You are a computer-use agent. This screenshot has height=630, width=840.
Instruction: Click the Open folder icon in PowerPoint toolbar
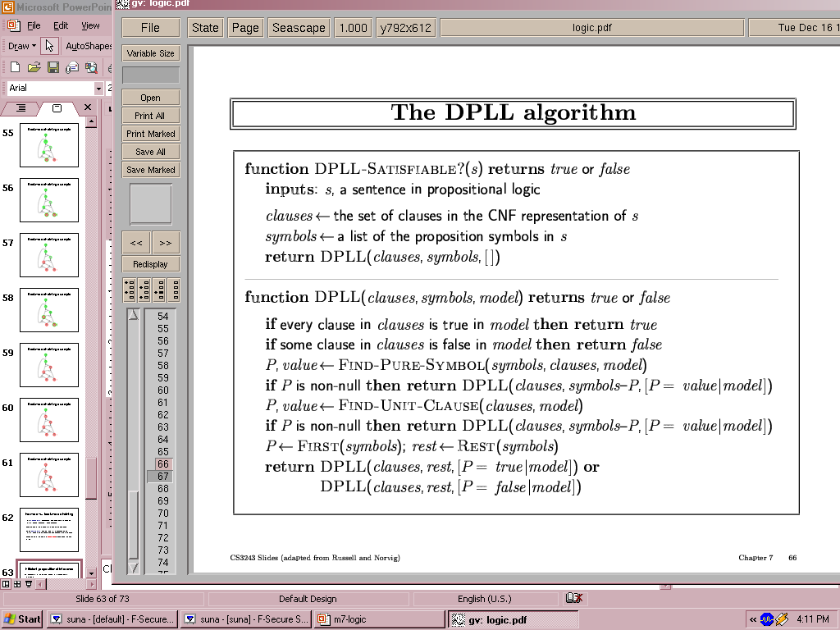tap(34, 67)
